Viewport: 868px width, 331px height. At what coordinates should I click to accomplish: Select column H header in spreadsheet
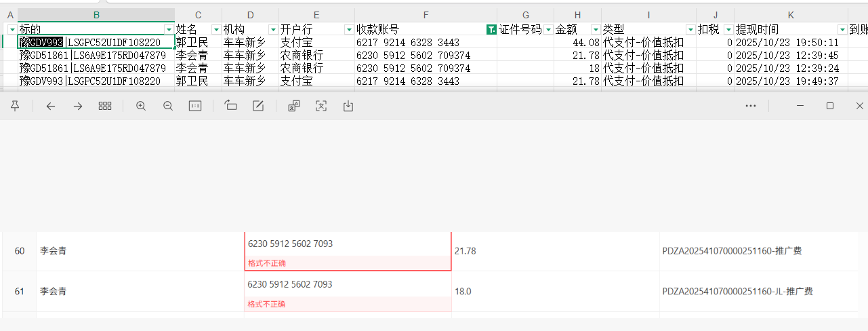click(x=577, y=15)
